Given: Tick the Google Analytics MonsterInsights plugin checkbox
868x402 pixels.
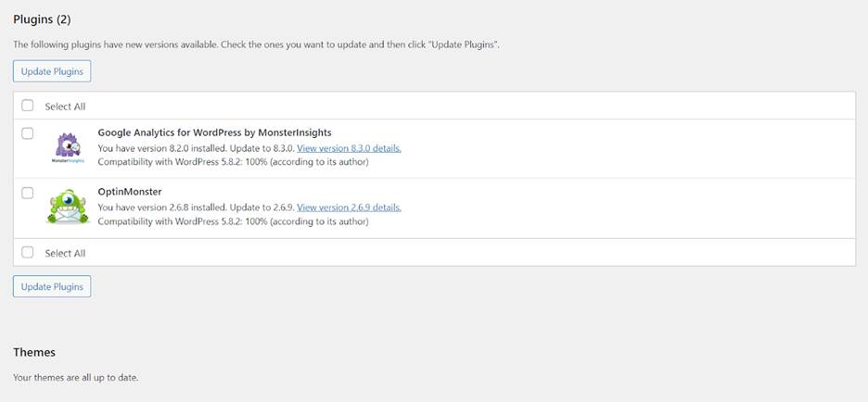Looking at the screenshot, I should point(28,133).
